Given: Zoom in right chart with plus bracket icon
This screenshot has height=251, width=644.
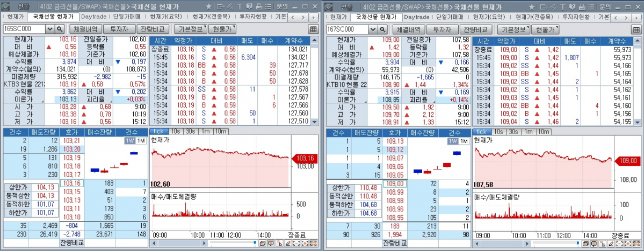Looking at the screenshot, I should point(628,243).
